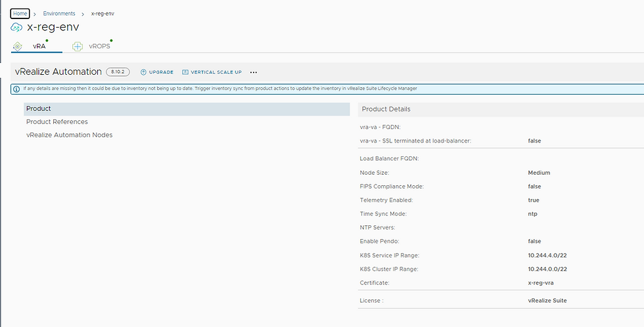Click the License value vRealize Suite

coord(547,300)
